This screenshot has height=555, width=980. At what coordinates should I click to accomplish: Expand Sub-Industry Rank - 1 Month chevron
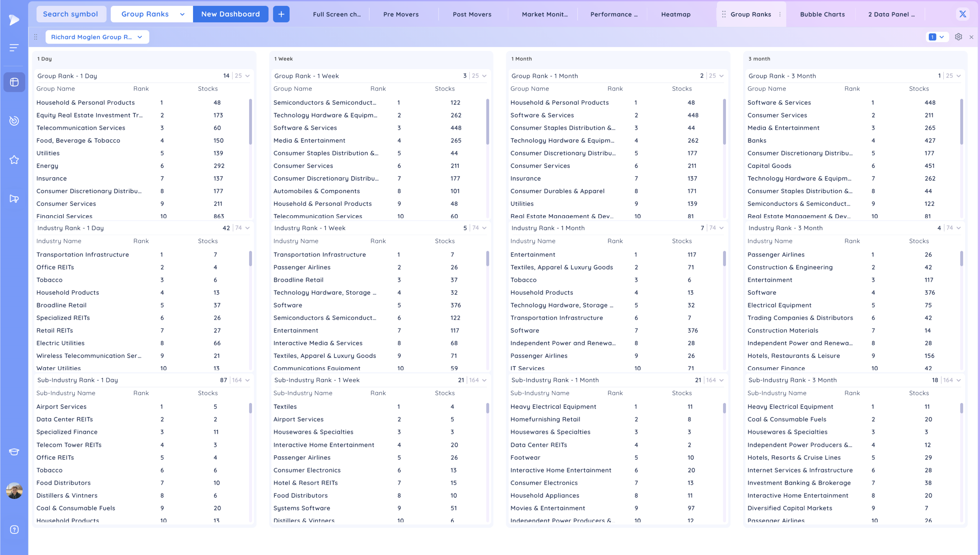pyautogui.click(x=721, y=380)
